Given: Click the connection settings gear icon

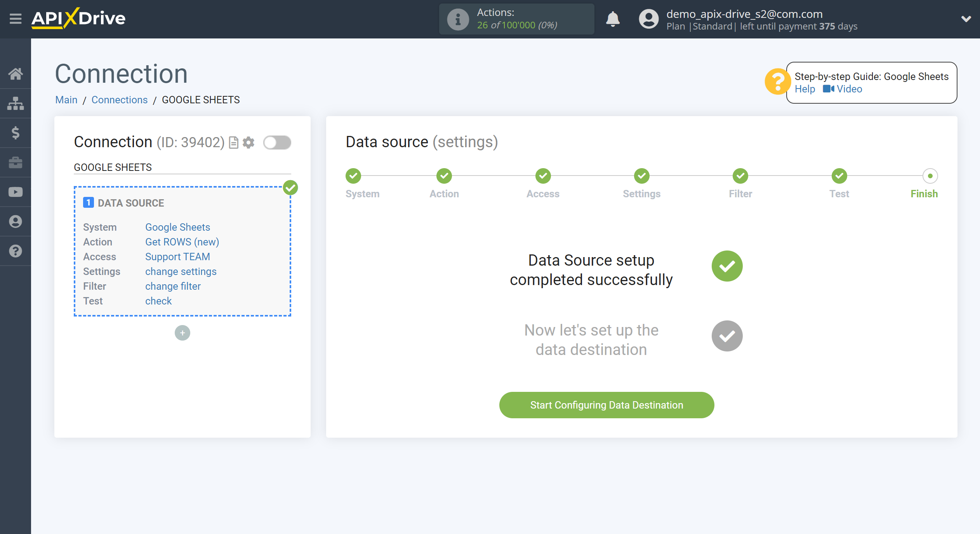Looking at the screenshot, I should [248, 143].
